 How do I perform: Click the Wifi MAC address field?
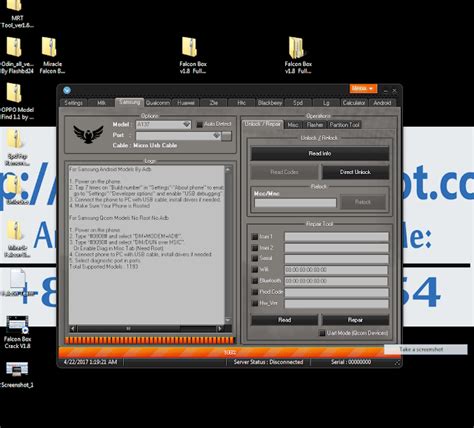point(336,270)
